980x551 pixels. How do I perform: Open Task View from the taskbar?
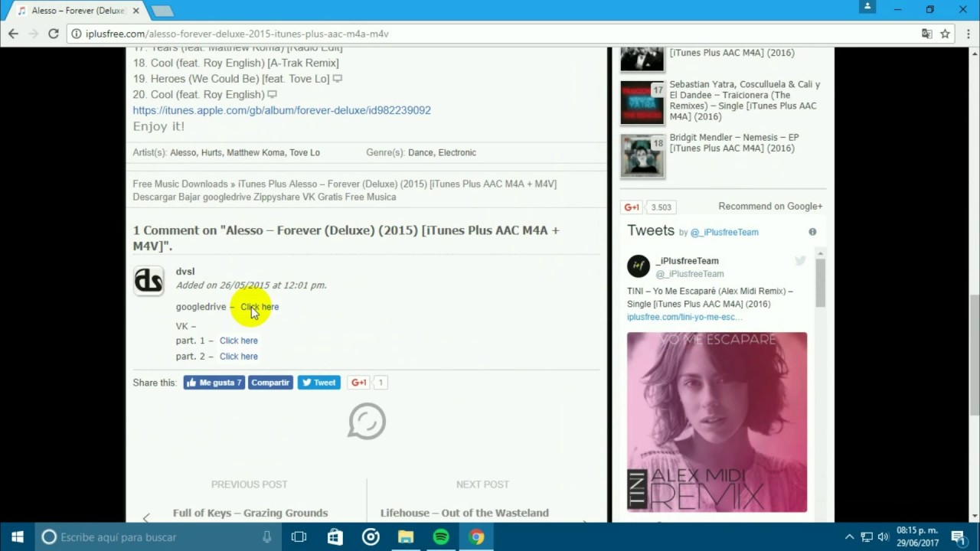(x=299, y=537)
